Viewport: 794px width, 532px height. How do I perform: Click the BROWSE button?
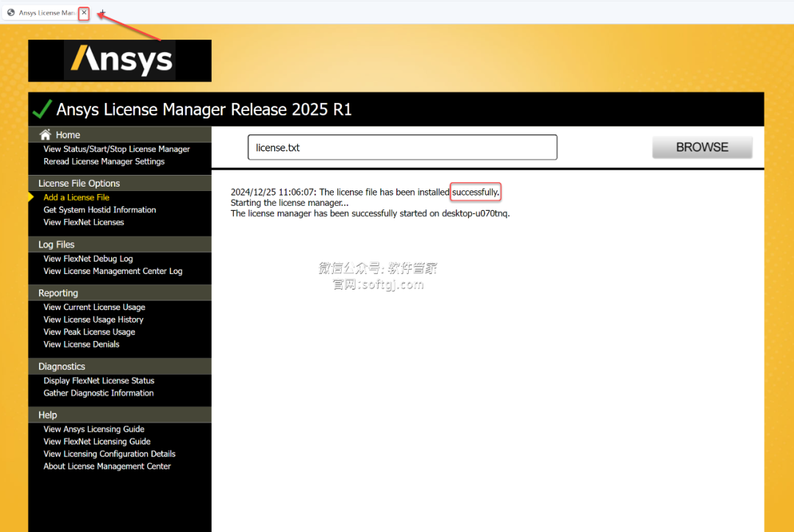[702, 147]
